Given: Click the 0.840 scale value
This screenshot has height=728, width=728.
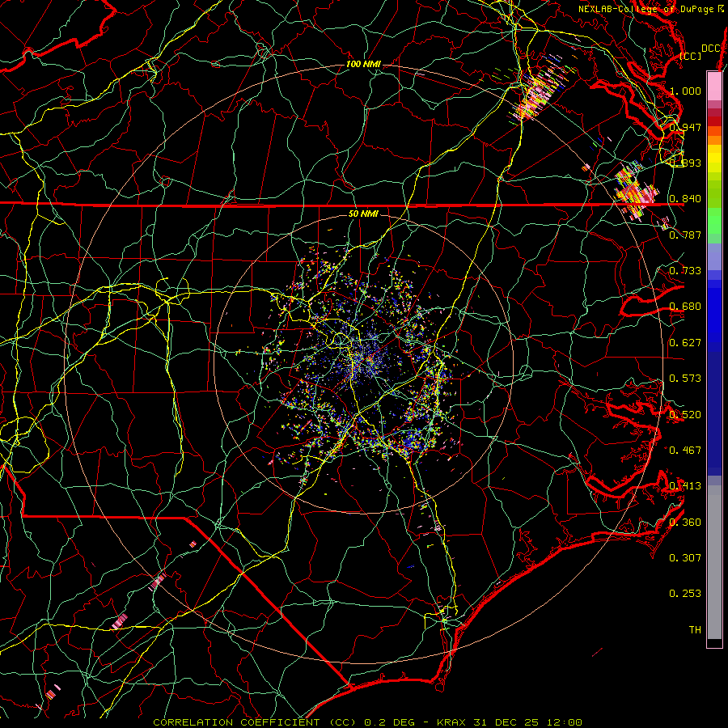Looking at the screenshot, I should [x=685, y=199].
